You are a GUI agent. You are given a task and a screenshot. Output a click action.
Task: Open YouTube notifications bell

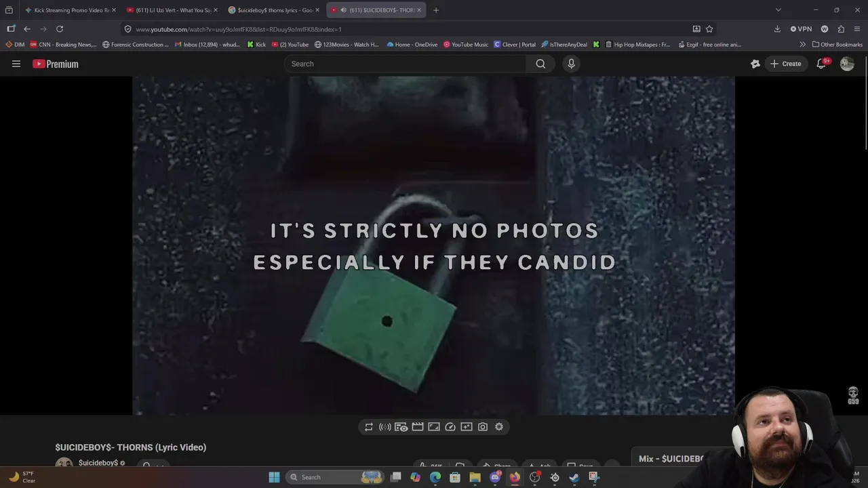tap(821, 64)
